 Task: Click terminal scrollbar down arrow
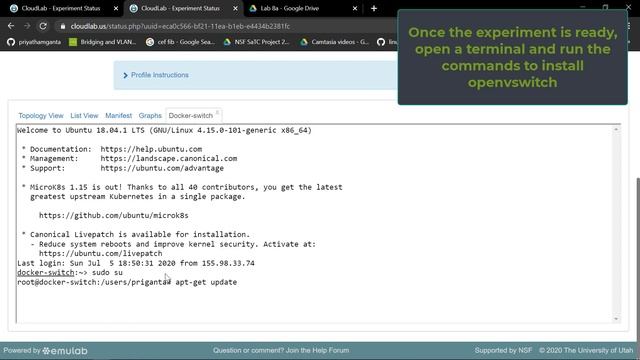[616, 319]
